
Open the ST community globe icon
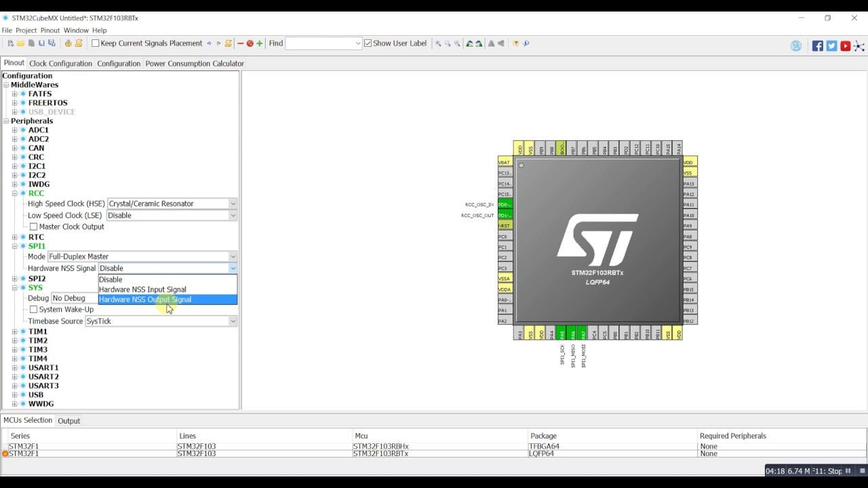[x=796, y=46]
